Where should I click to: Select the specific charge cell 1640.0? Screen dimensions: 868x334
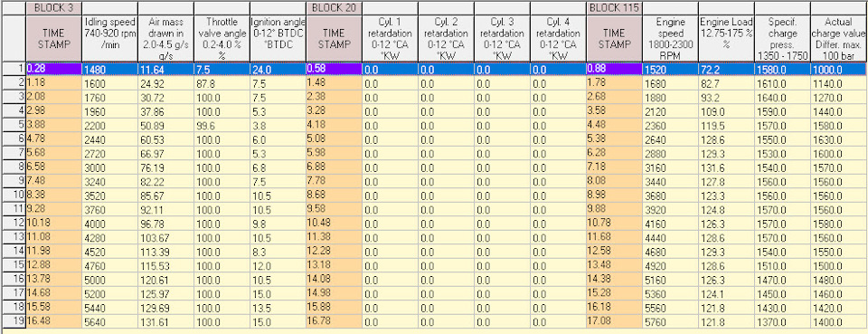click(x=781, y=97)
